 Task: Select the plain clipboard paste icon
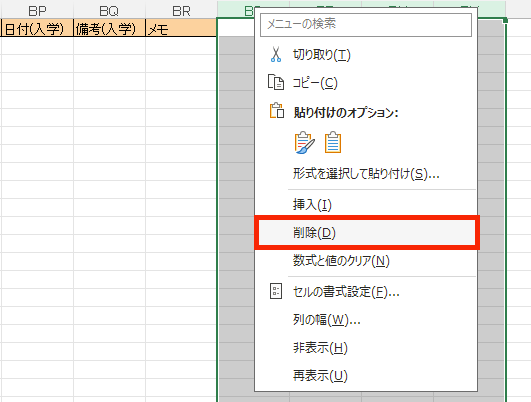[333, 143]
